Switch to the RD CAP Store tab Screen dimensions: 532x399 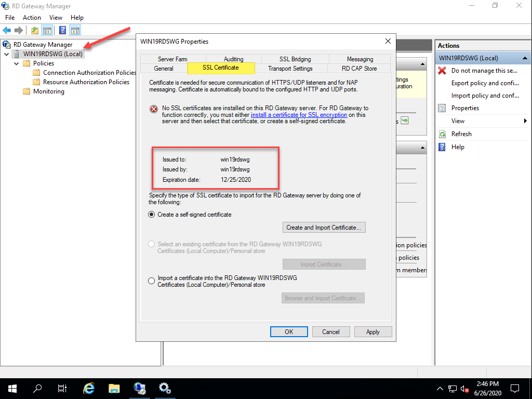tap(360, 68)
